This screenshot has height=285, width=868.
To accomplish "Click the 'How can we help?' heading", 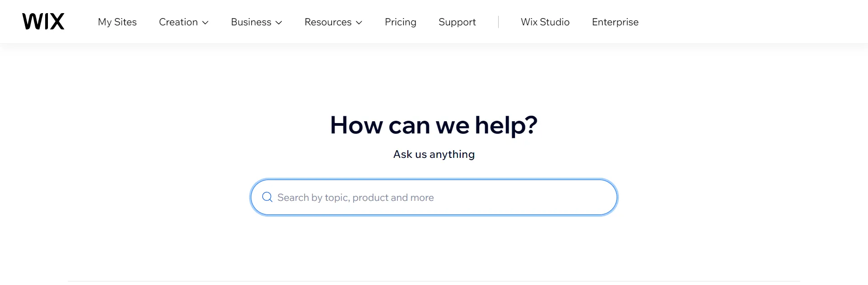I will [x=434, y=125].
